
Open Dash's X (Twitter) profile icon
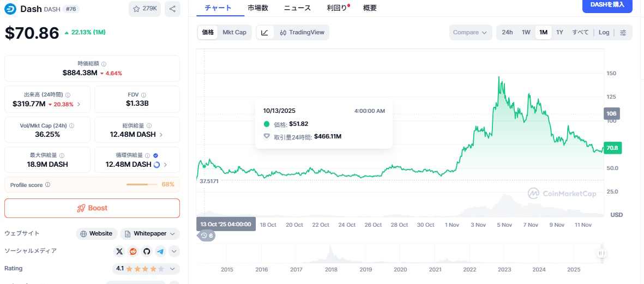pyautogui.click(x=119, y=251)
